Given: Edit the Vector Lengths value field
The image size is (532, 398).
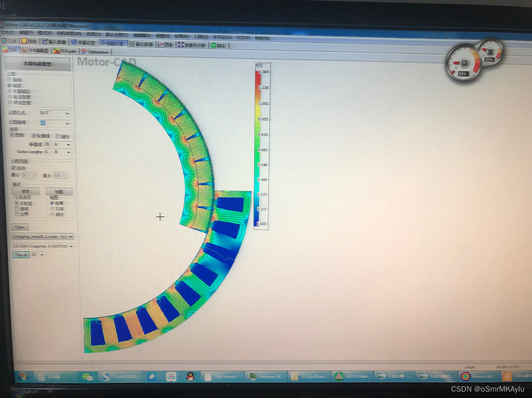Looking at the screenshot, I should pos(47,152).
